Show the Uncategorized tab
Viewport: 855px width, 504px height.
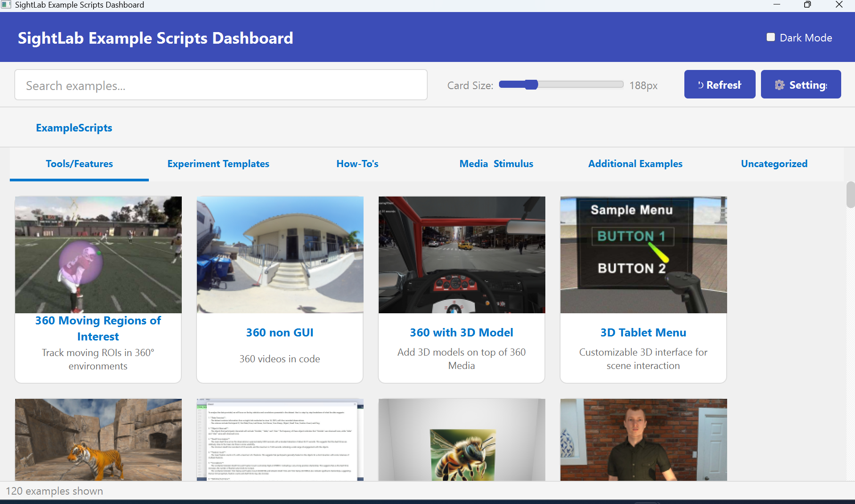(x=774, y=164)
